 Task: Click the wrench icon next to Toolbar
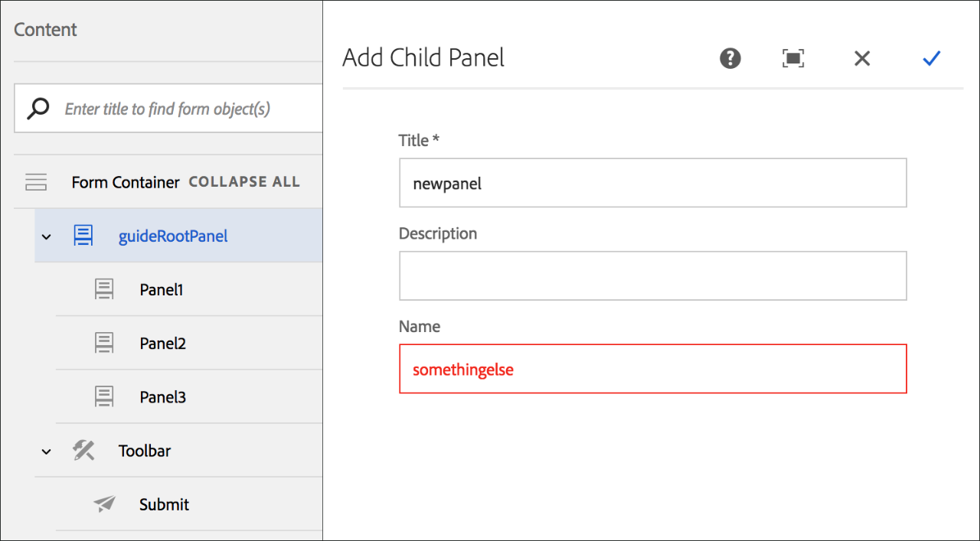[83, 451]
